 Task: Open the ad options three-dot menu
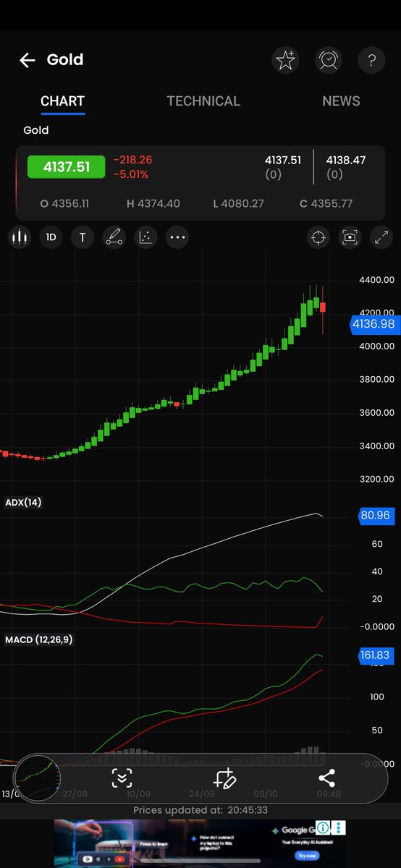click(x=339, y=827)
